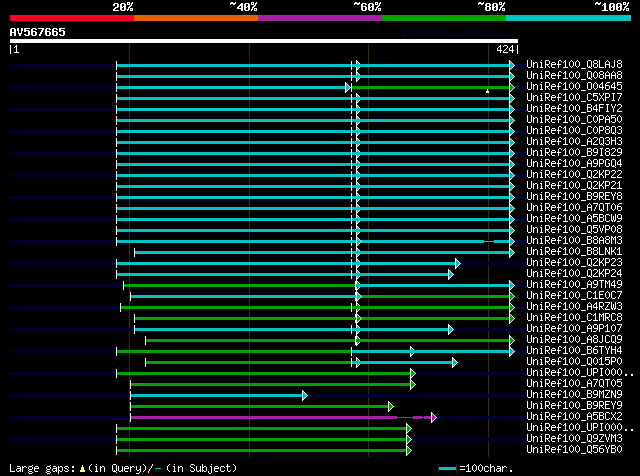
Task: Select the UniRef100_A7QT05 label
Action: 574,384
